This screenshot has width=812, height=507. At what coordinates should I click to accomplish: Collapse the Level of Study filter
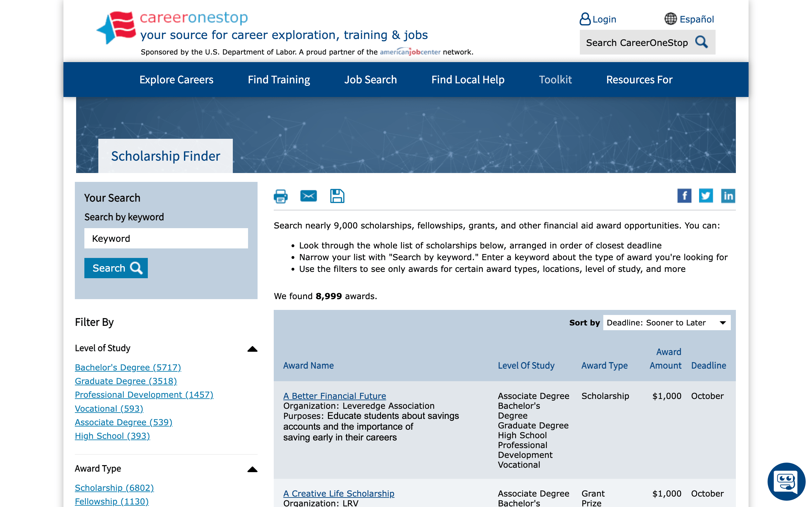click(252, 349)
